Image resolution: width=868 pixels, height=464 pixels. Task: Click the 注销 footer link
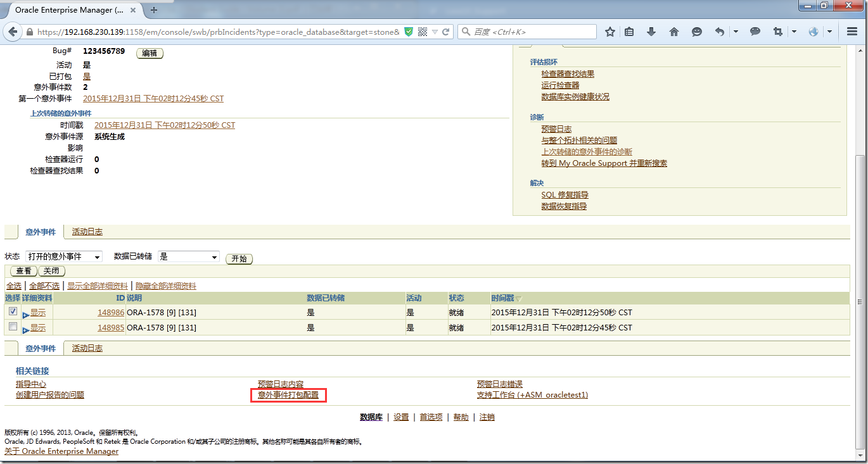coord(487,417)
